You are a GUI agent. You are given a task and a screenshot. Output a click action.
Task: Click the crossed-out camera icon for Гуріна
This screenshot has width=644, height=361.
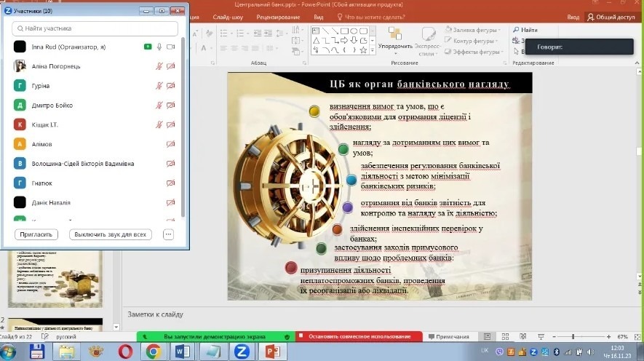[x=171, y=86]
